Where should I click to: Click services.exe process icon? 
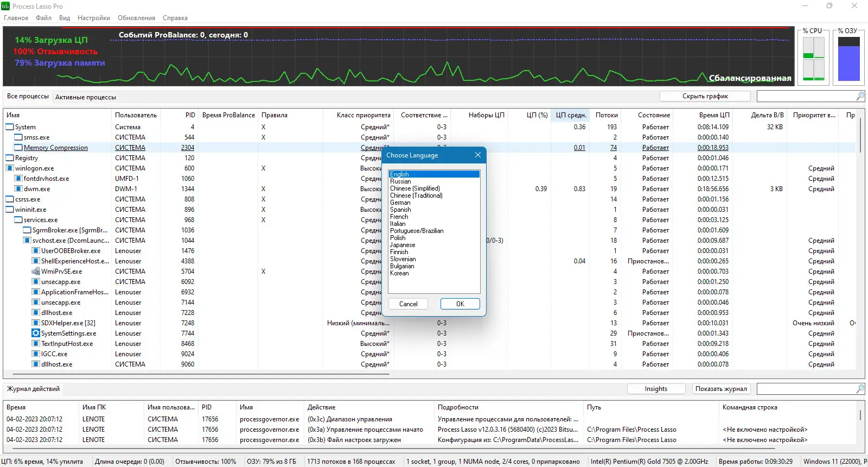click(18, 220)
